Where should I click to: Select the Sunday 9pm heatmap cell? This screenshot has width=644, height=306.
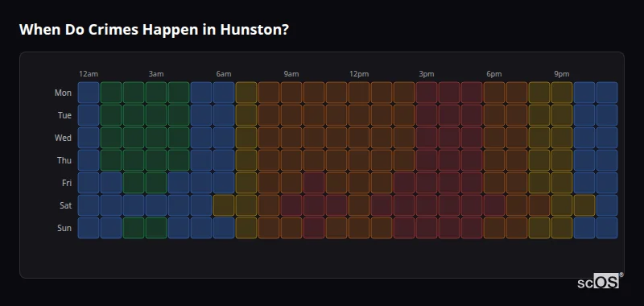(562, 228)
